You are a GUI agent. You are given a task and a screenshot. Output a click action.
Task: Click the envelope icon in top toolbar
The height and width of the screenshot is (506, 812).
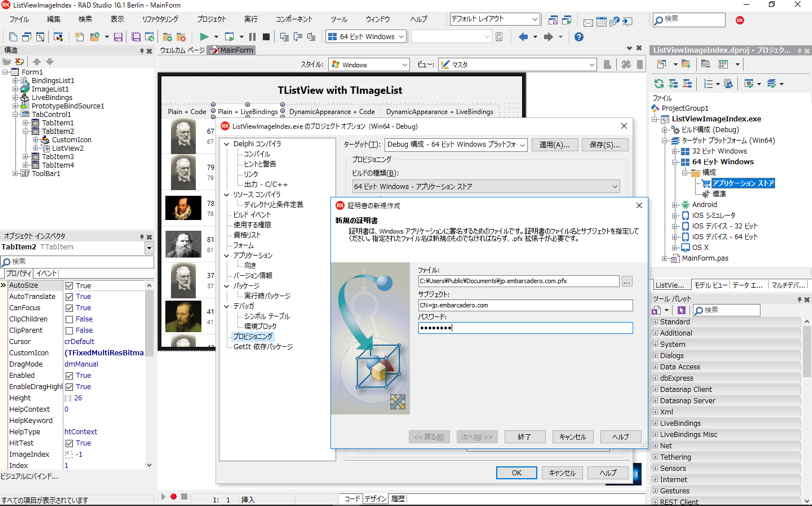pyautogui.click(x=588, y=22)
